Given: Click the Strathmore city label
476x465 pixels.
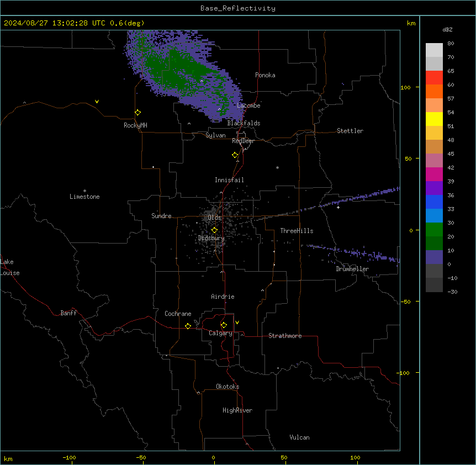Looking at the screenshot, I should (x=285, y=336).
